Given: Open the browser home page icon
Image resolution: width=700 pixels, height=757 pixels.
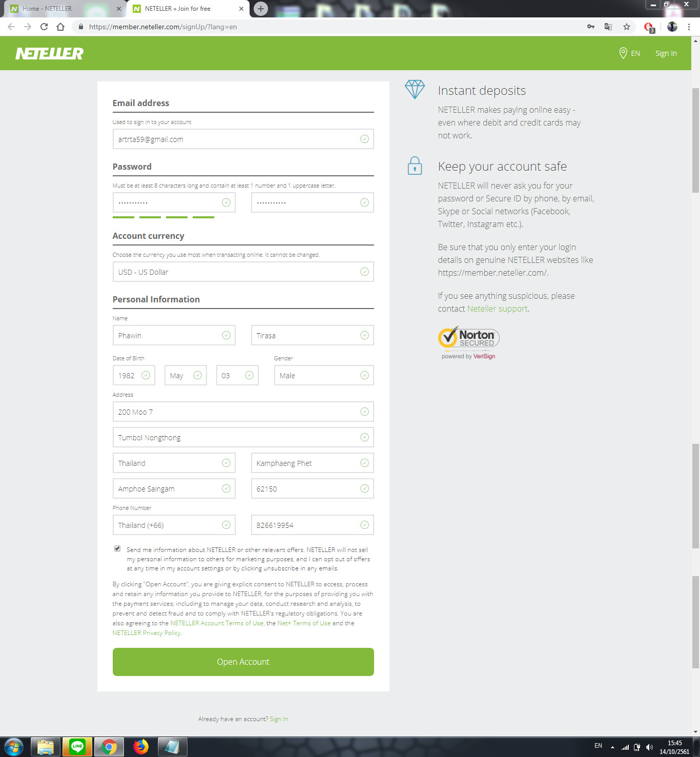Looking at the screenshot, I should click(60, 27).
